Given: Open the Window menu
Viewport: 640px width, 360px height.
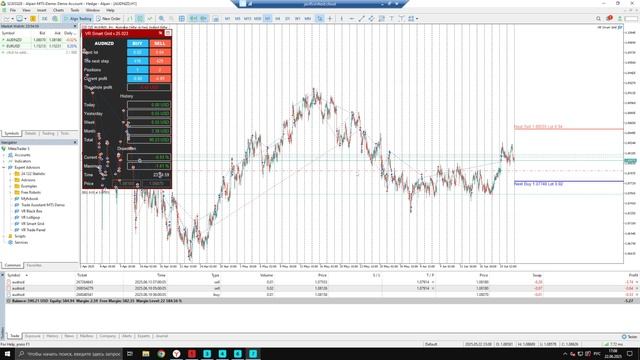Looking at the screenshot, I should [x=93, y=10].
